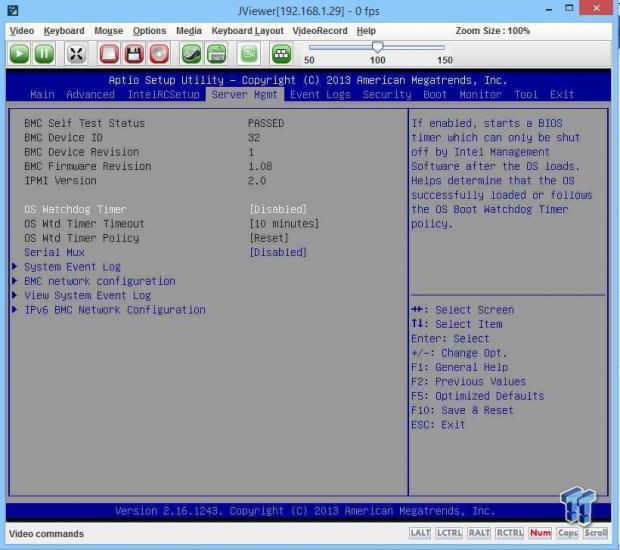Viewport: 620px width, 550px height.
Task: Click the BMC Firmware Revision 1.08 value
Action: [x=260, y=166]
